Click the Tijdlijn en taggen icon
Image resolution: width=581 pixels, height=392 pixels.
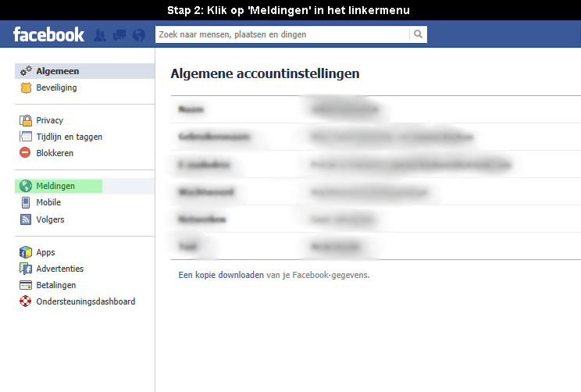point(26,137)
